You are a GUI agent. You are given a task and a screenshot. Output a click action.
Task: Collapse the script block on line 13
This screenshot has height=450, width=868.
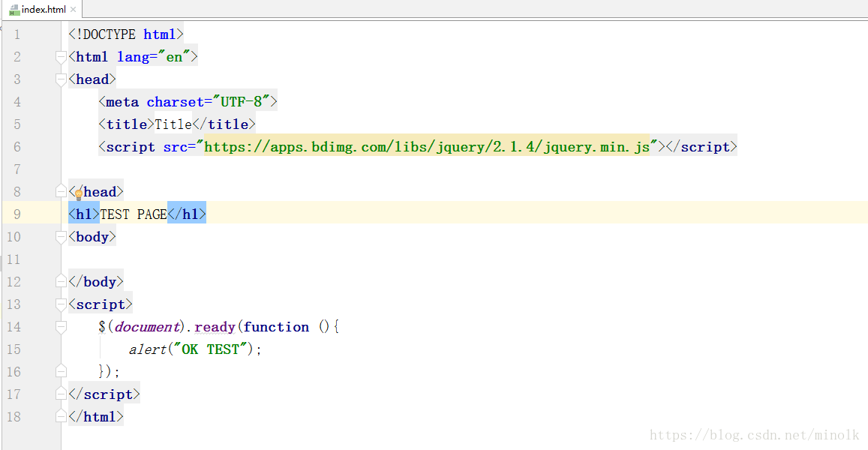tap(62, 304)
